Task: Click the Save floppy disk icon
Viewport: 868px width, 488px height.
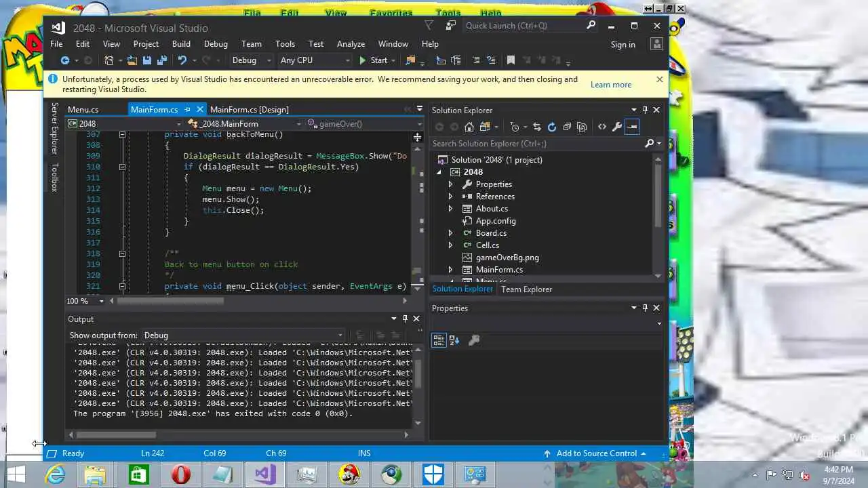Action: pyautogui.click(x=146, y=60)
